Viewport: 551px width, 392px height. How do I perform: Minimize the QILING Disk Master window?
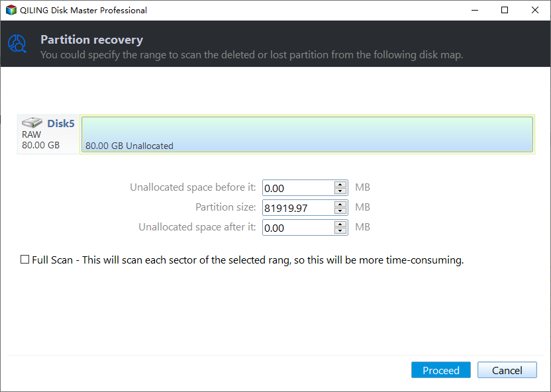pyautogui.click(x=475, y=10)
